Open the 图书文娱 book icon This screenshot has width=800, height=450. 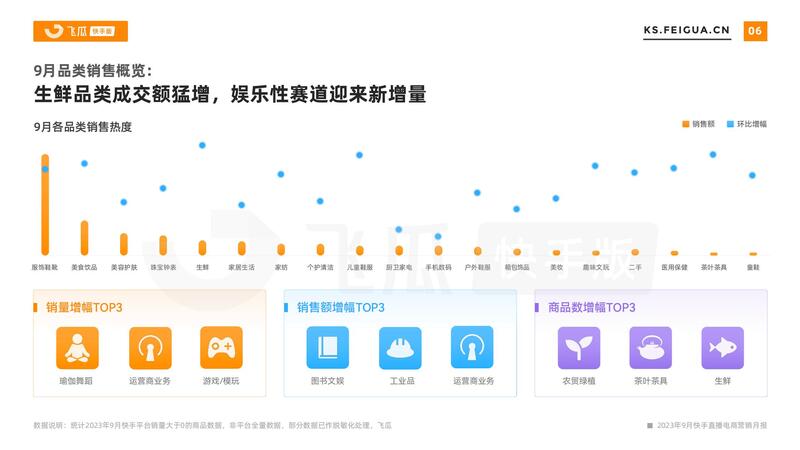[x=327, y=348]
